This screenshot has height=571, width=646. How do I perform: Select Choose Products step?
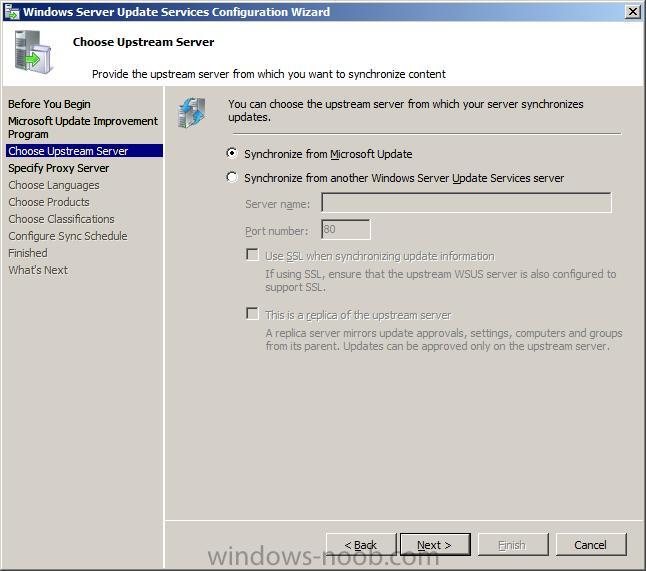(49, 202)
